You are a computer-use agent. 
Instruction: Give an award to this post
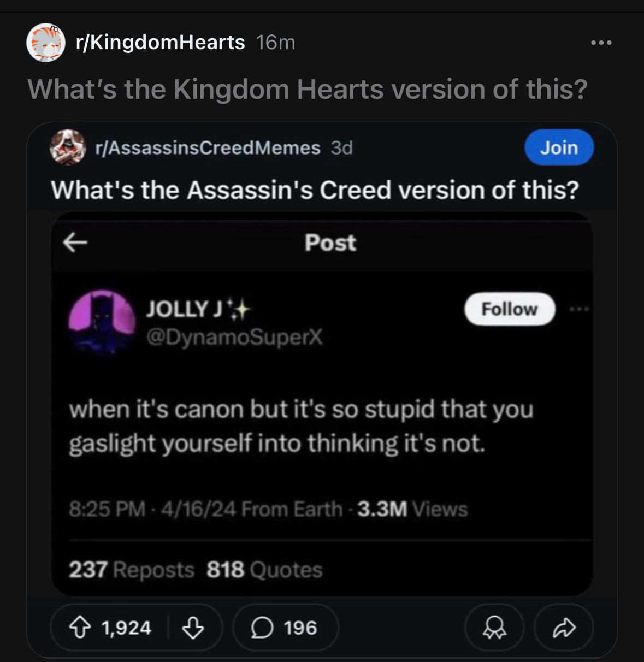coord(494,628)
